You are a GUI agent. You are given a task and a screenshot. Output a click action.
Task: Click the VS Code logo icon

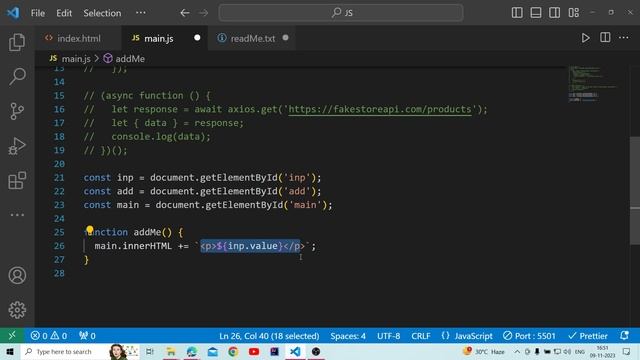click(x=13, y=13)
